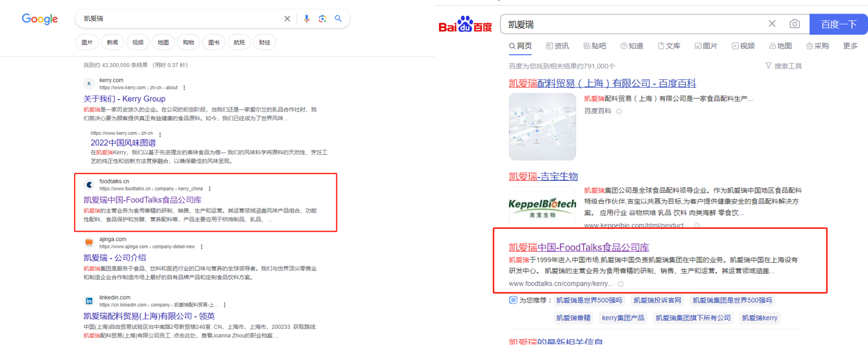Select the Google 航班 filter chip
This screenshot has width=868, height=345.
point(239,42)
